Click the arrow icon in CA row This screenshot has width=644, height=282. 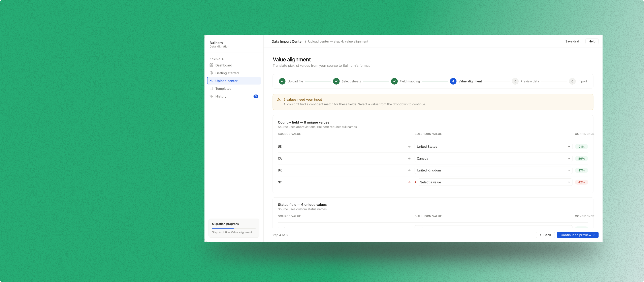(x=409, y=159)
